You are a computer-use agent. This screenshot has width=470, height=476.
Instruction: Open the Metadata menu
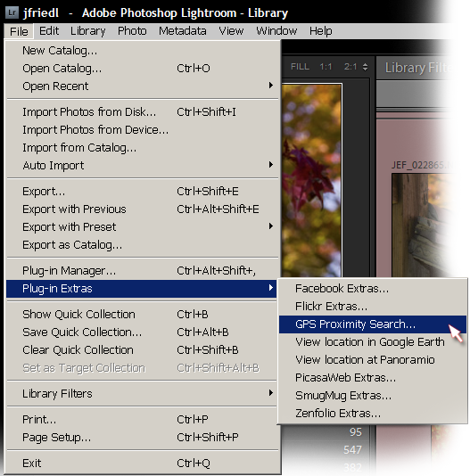point(183,31)
